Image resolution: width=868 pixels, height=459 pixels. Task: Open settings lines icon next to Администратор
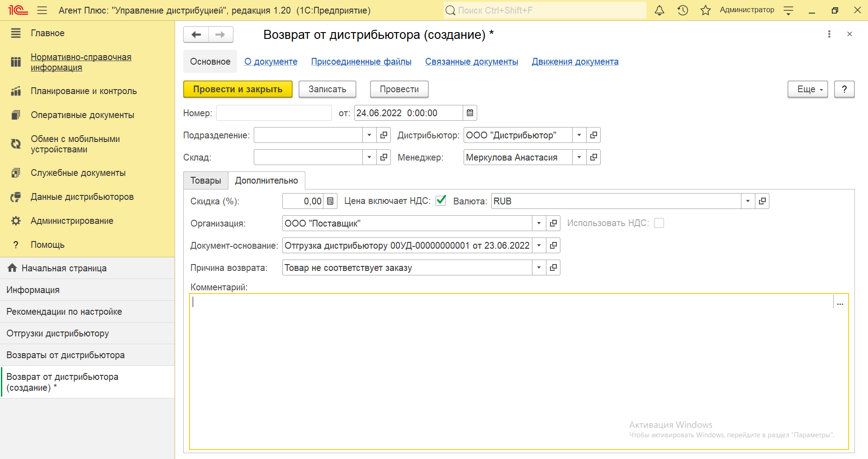788,10
